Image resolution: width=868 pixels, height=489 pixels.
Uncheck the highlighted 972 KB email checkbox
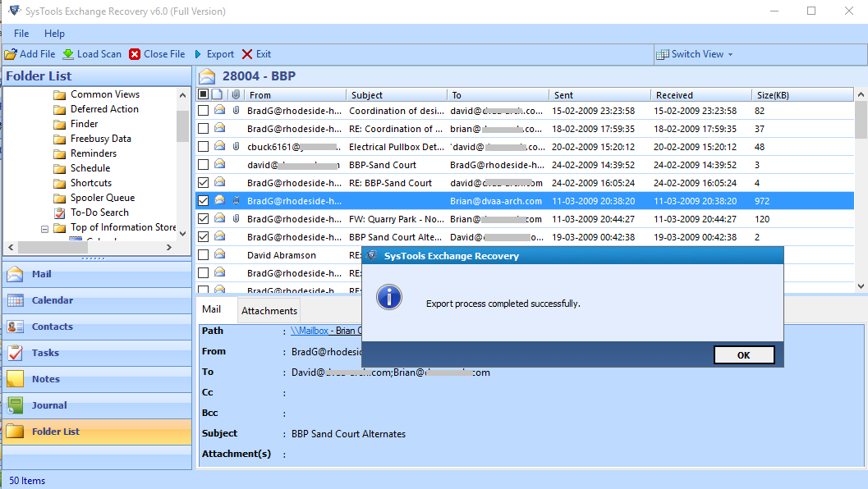coord(203,201)
